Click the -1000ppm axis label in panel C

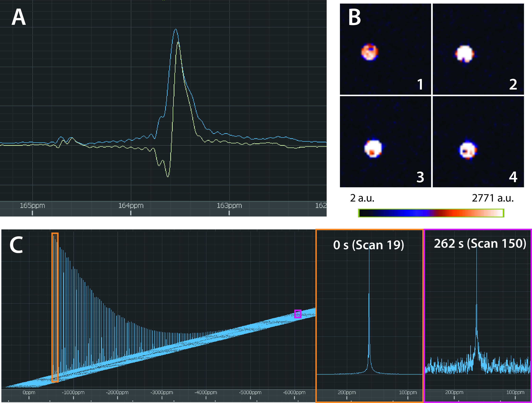73,392
